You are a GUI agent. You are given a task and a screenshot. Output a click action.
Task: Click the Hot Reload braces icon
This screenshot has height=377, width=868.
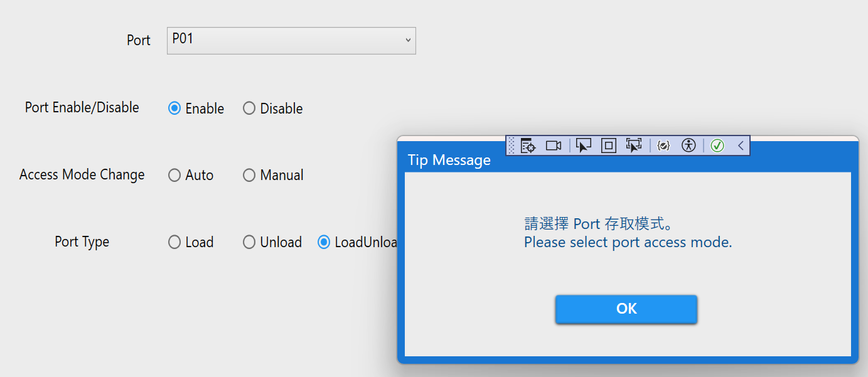pos(663,146)
